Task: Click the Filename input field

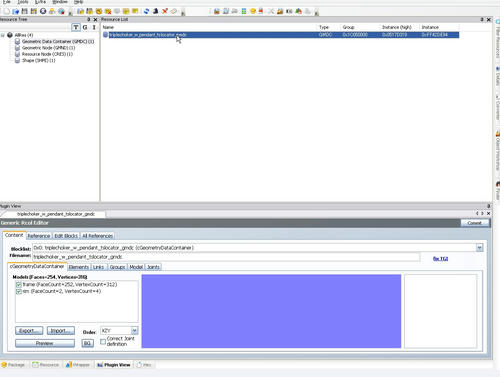Action: [226, 257]
